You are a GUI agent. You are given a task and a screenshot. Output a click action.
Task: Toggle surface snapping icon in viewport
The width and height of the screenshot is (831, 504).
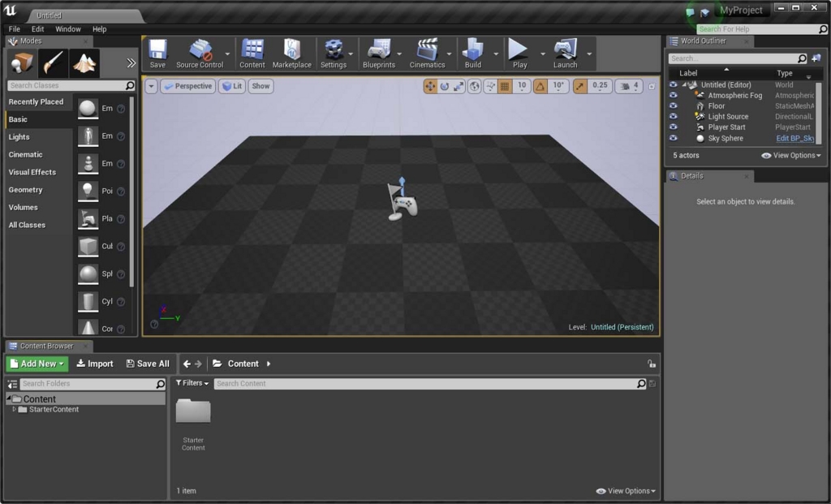click(491, 86)
